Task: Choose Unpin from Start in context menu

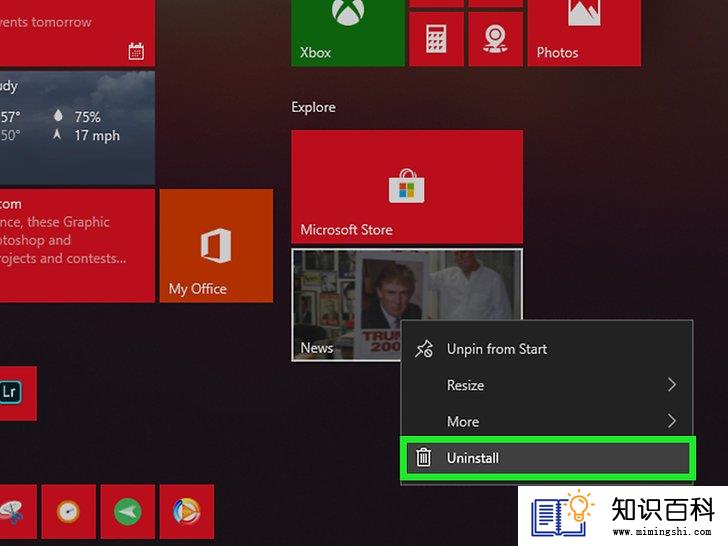Action: [546, 349]
